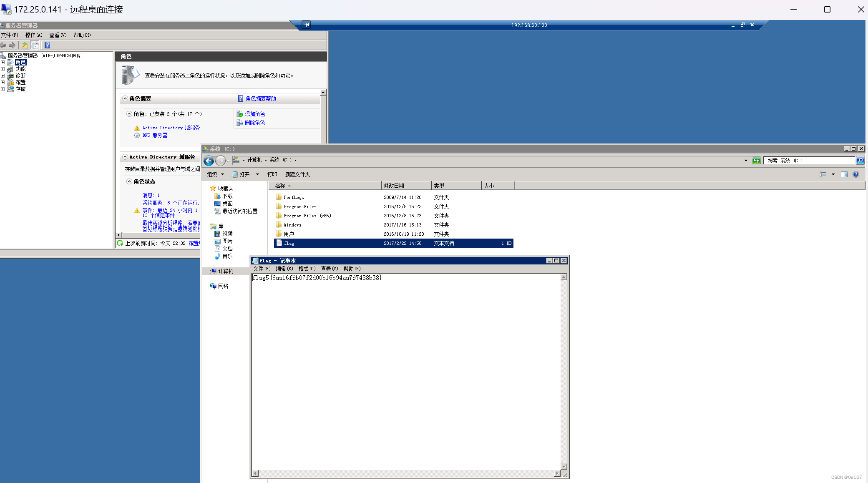
Task: Collapse 角色状态 section chevron
Action: [129, 181]
